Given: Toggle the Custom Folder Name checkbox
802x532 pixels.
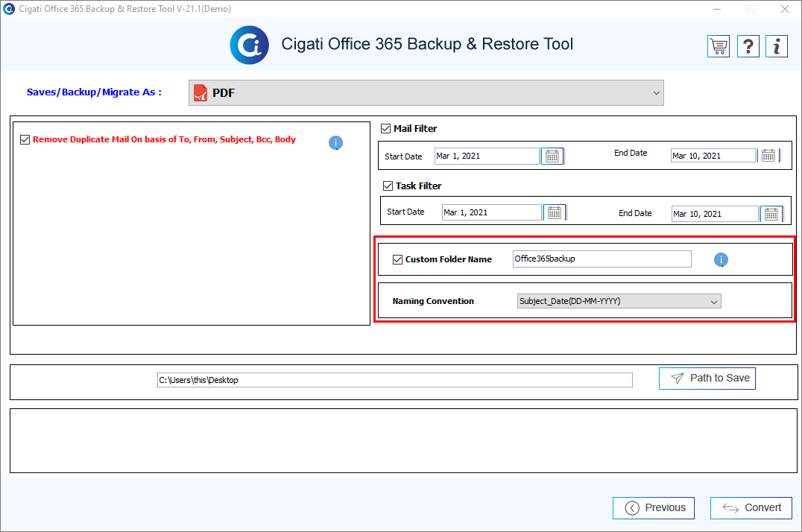Looking at the screenshot, I should tap(397, 259).
